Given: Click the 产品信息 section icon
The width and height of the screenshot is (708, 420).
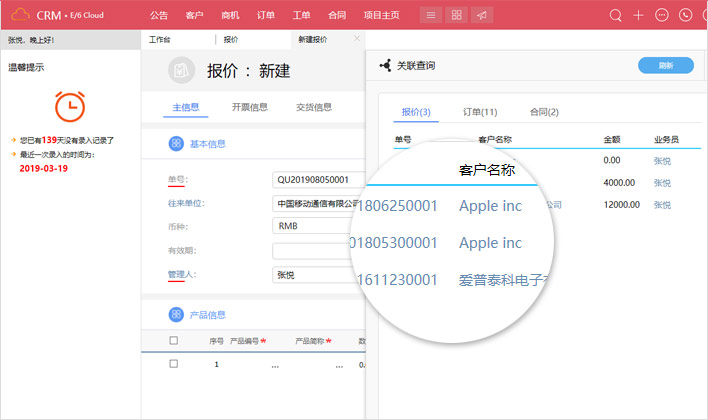Looking at the screenshot, I should [176, 314].
